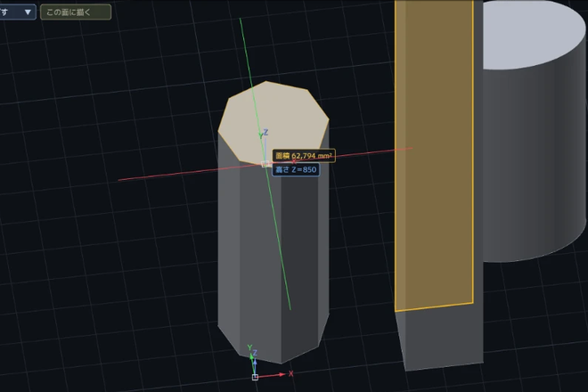Click the 高さ Z=850 label
The height and width of the screenshot is (392, 588).
[296, 169]
